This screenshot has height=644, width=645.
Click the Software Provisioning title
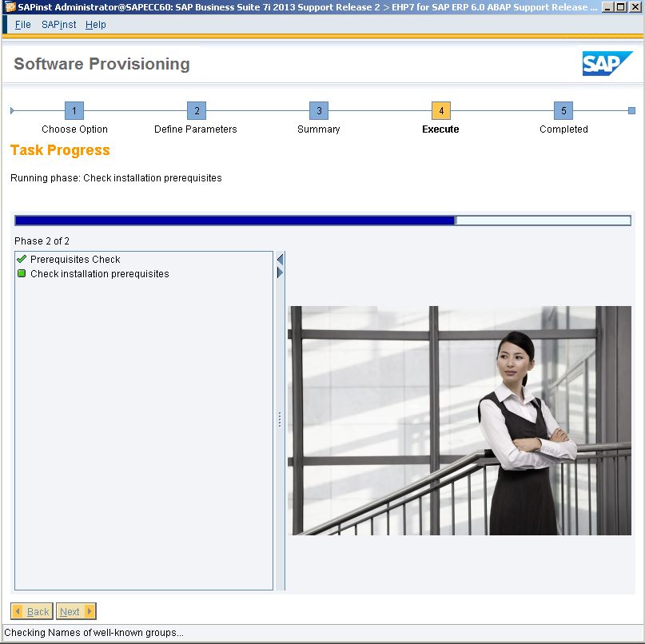(102, 64)
